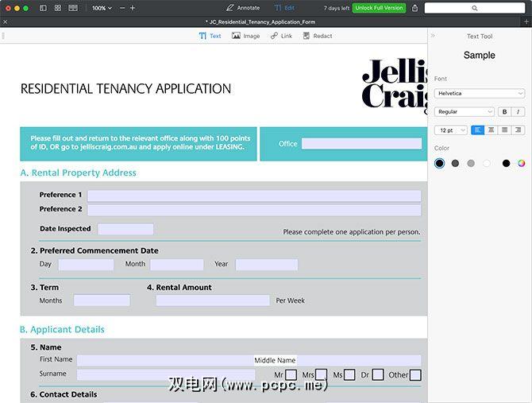Screen dimensions: 532x403
Task: Check the Mr title checkbox
Action: tap(291, 375)
